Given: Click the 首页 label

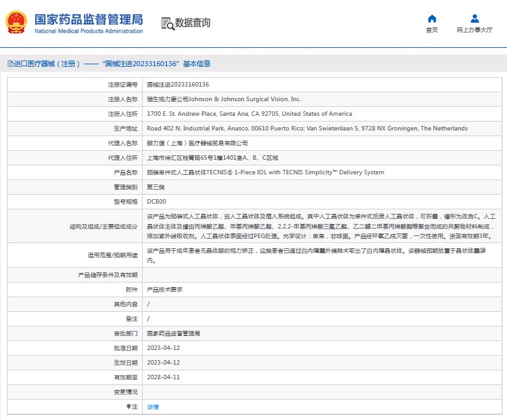Looking at the screenshot, I should 432,30.
